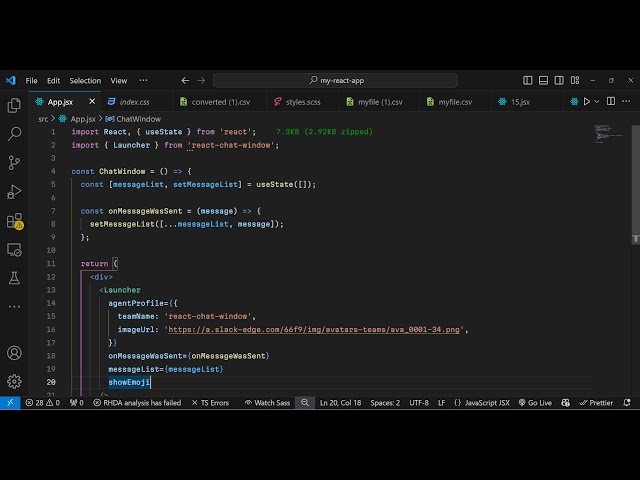
Task: Toggle Watch Sass in status bar
Action: coord(266,403)
